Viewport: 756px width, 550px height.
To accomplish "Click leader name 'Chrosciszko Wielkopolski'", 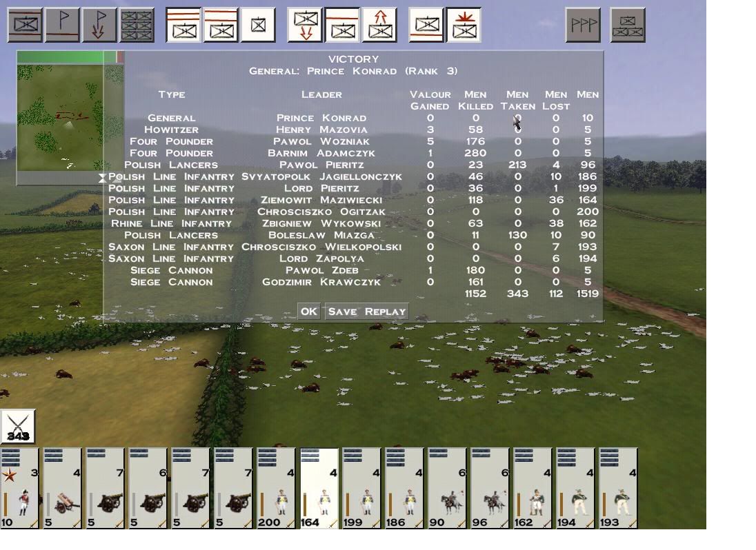I will (321, 247).
